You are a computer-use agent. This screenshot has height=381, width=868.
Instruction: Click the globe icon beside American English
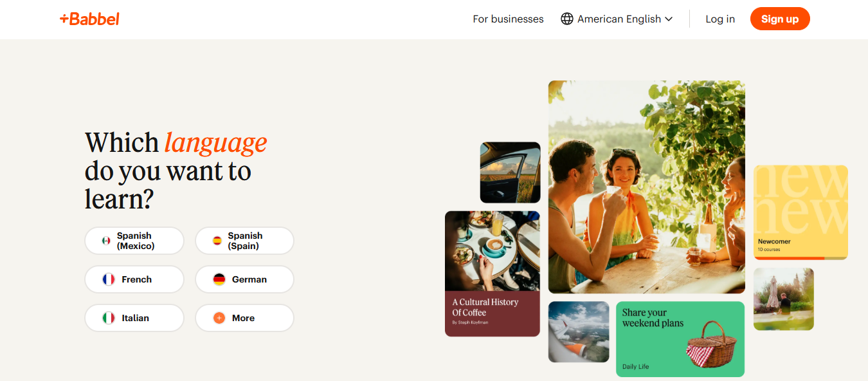coord(567,19)
